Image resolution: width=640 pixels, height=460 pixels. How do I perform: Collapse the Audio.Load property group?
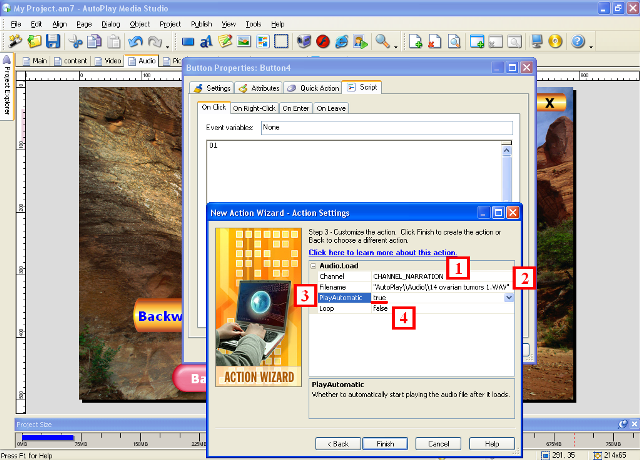[x=313, y=265]
